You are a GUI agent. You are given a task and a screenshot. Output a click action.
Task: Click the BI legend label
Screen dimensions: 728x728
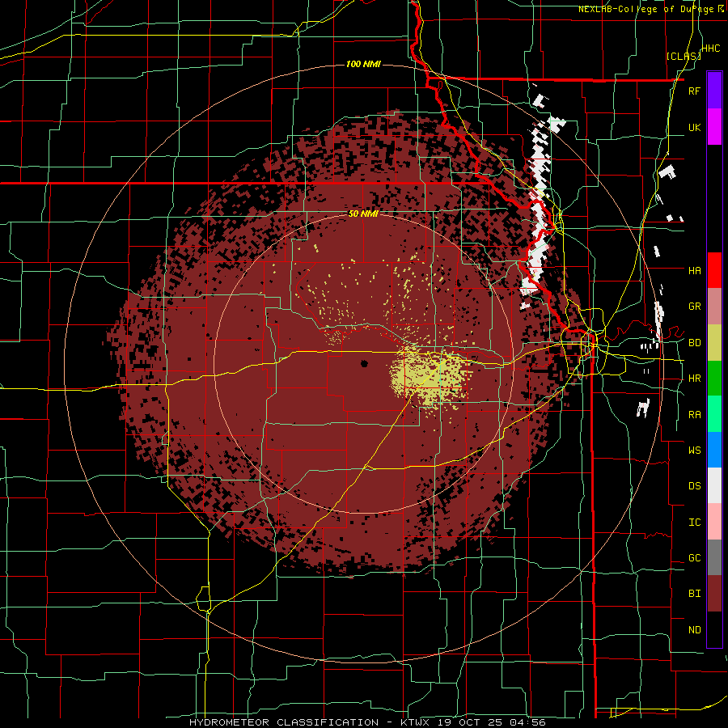coord(694,594)
